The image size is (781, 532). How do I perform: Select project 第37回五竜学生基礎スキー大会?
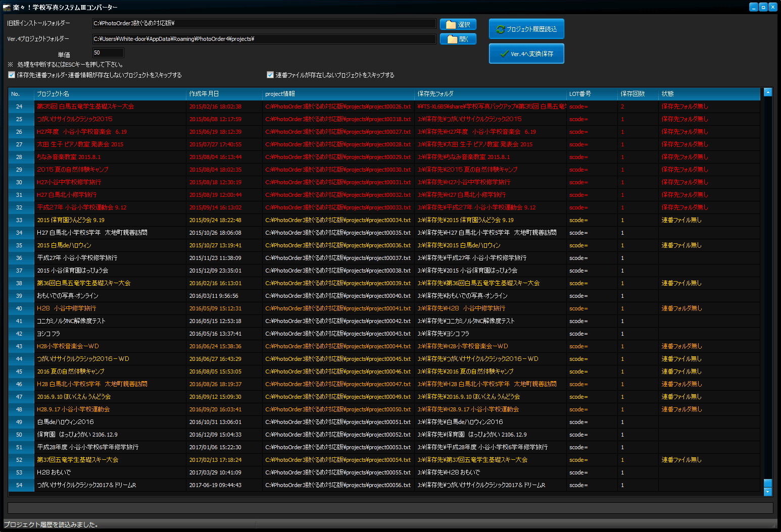77,460
